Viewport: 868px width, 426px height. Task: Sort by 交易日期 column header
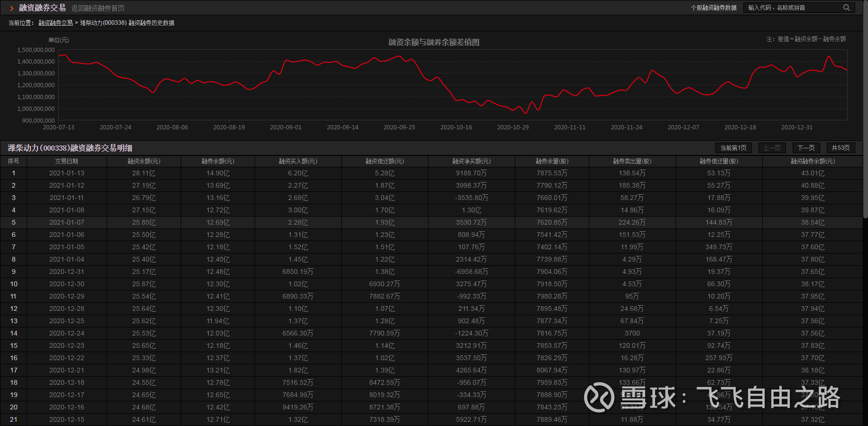coord(67,161)
